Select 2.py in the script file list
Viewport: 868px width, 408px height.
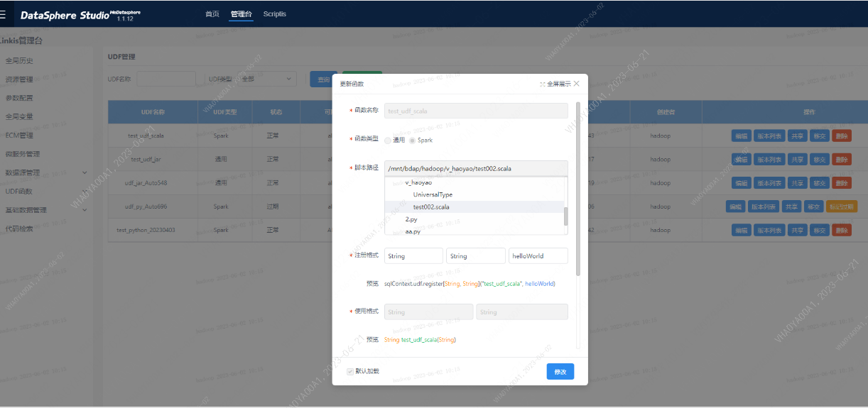(411, 219)
